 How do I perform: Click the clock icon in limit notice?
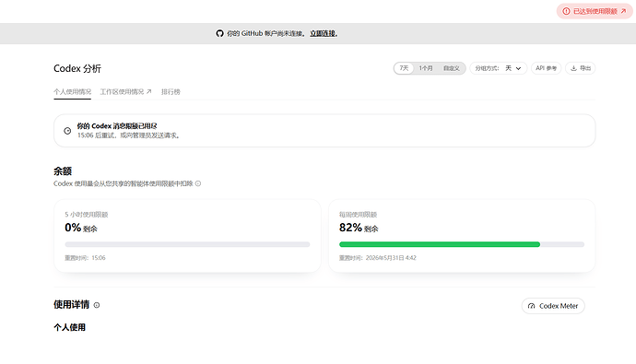click(x=67, y=131)
